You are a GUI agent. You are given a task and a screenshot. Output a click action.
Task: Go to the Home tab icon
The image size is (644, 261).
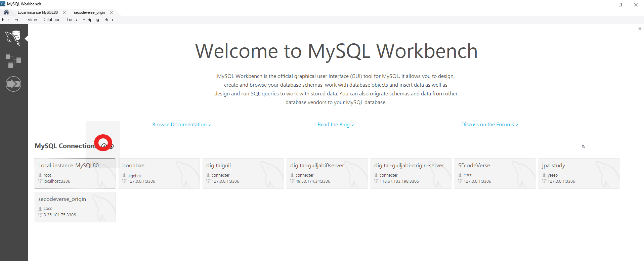click(6, 12)
